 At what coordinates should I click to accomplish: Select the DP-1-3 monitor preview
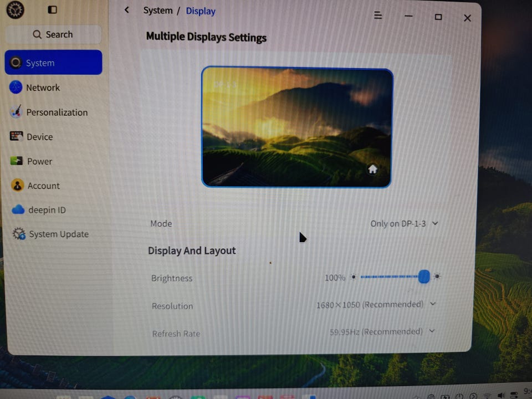coord(297,127)
